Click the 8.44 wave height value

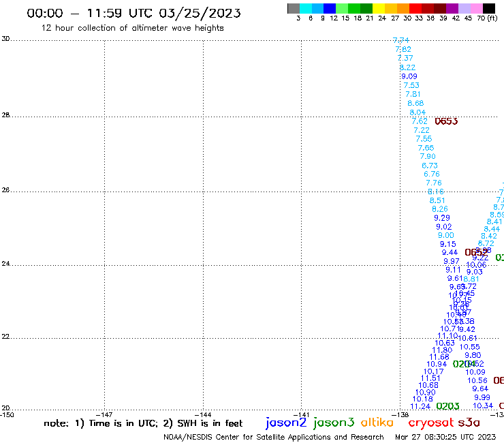492,229
